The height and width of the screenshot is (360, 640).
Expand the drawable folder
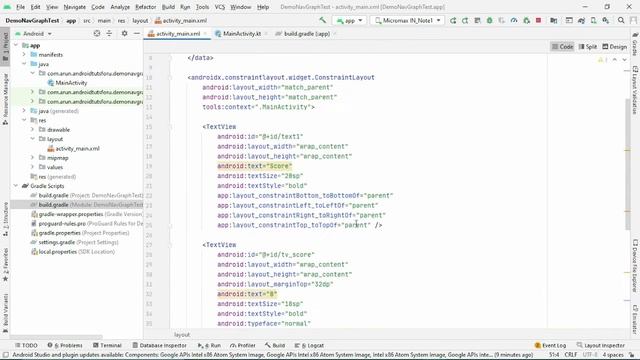(x=32, y=129)
